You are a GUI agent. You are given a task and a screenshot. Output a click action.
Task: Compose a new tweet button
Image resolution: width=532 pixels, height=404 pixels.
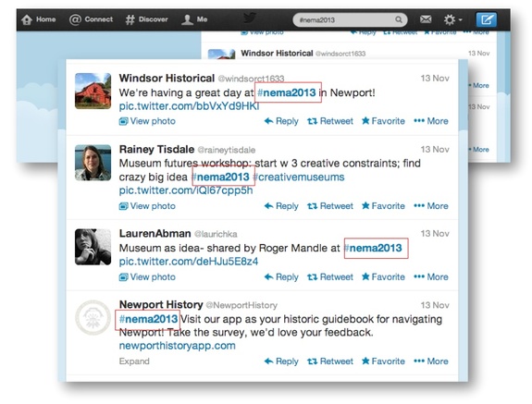[x=486, y=19]
